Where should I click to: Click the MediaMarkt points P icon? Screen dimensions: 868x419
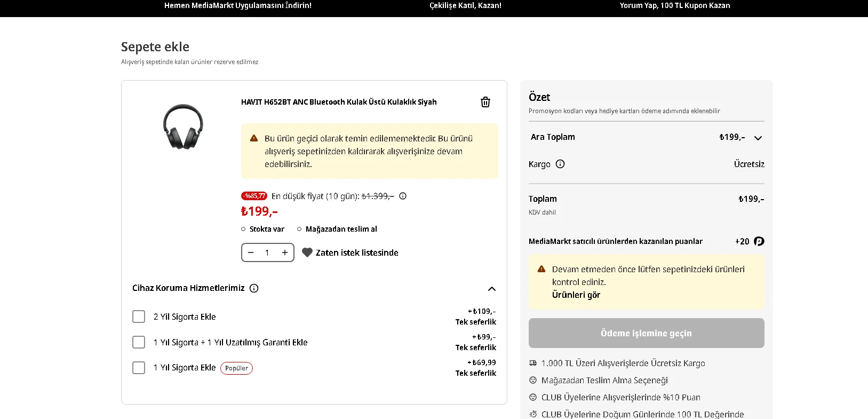tap(759, 241)
